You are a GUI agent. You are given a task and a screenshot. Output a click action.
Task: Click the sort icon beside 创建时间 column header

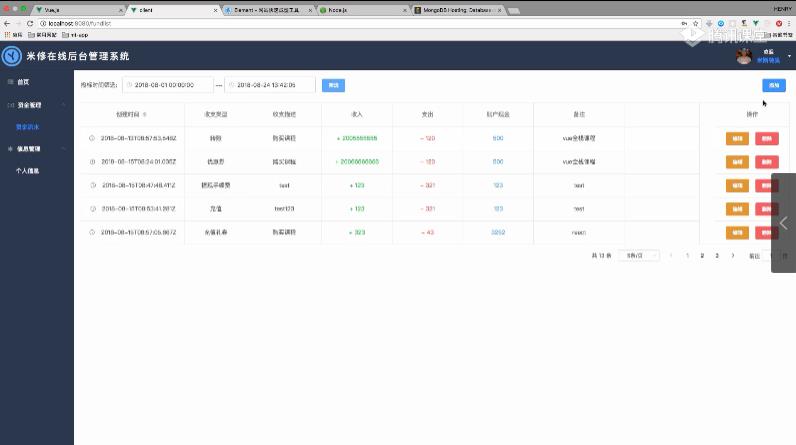tap(145, 115)
